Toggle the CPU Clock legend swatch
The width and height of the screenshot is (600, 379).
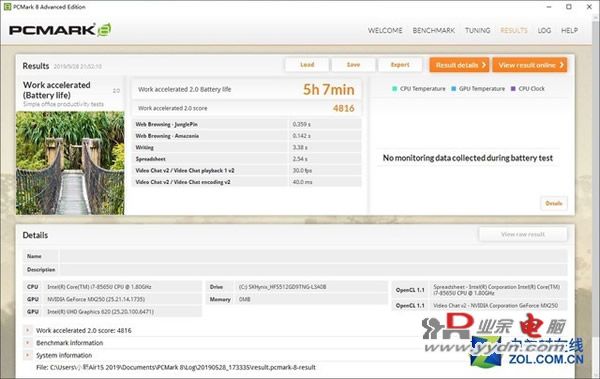(514, 89)
